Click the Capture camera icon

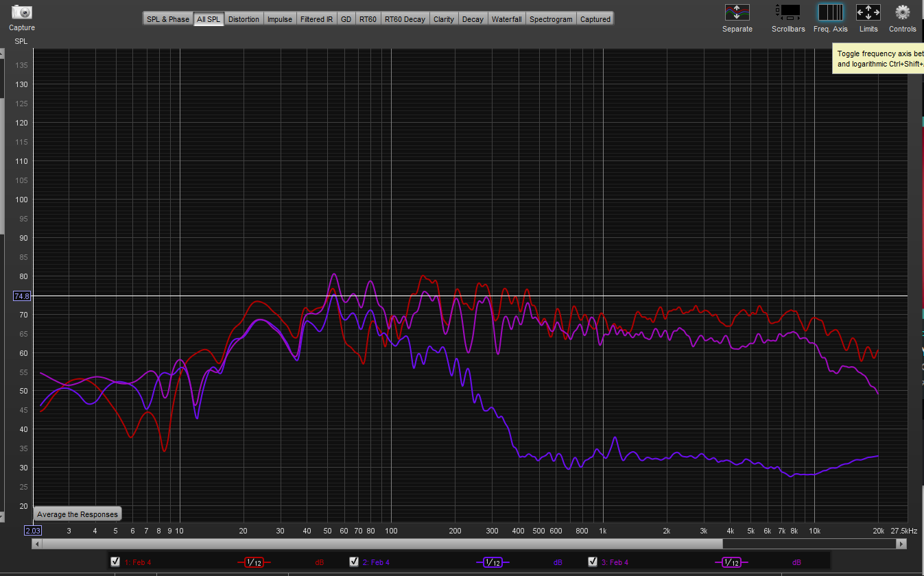pos(22,12)
